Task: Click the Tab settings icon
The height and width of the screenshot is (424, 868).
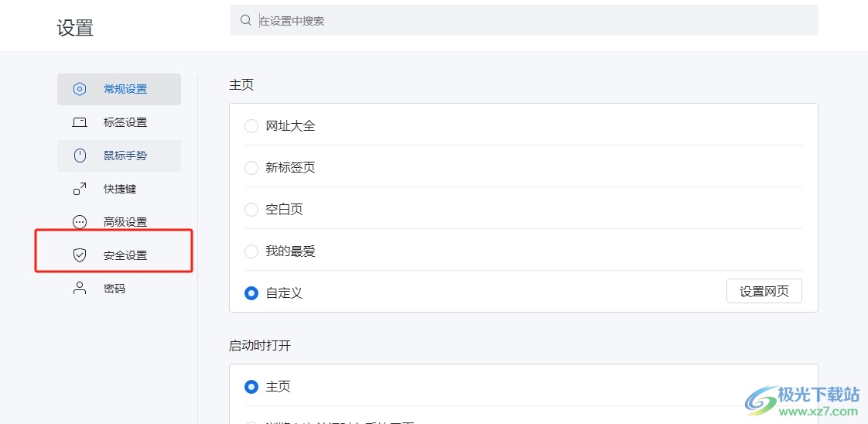Action: tap(80, 122)
